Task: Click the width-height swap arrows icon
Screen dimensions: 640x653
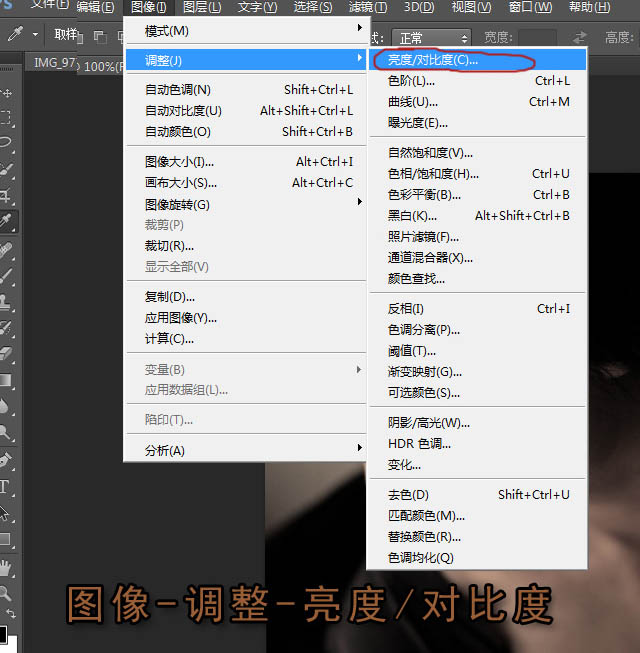Action: [x=579, y=38]
